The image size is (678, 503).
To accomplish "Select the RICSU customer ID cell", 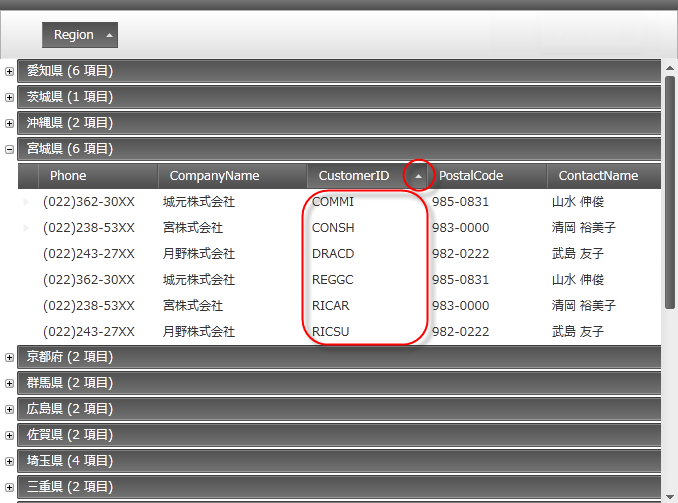I will point(331,332).
